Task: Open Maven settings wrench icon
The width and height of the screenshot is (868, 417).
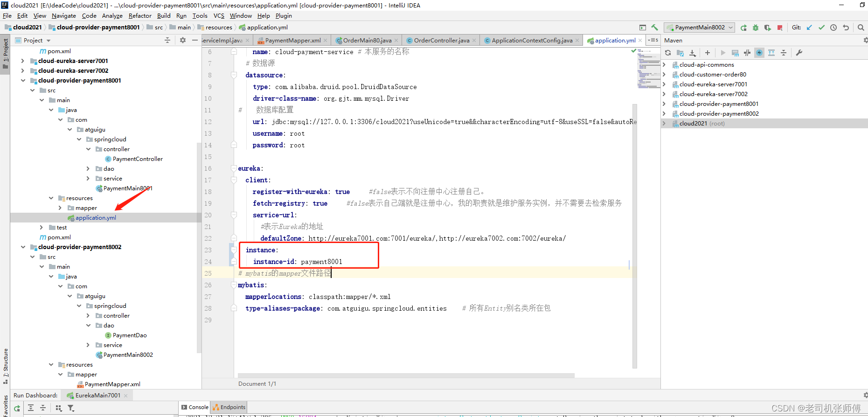Action: tap(799, 53)
